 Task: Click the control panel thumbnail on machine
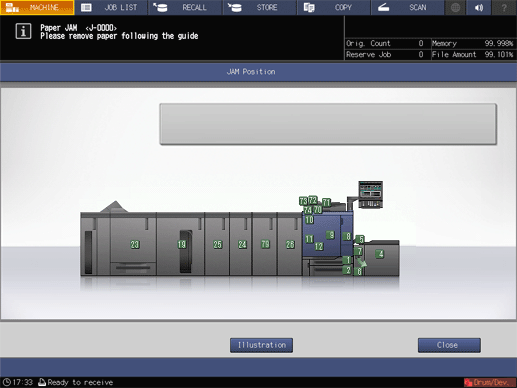370,194
